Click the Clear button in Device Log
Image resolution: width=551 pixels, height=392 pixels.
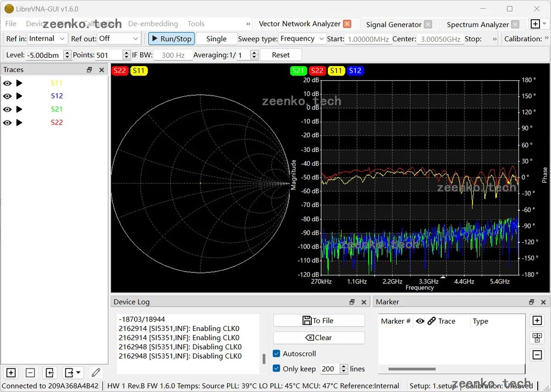coord(318,337)
